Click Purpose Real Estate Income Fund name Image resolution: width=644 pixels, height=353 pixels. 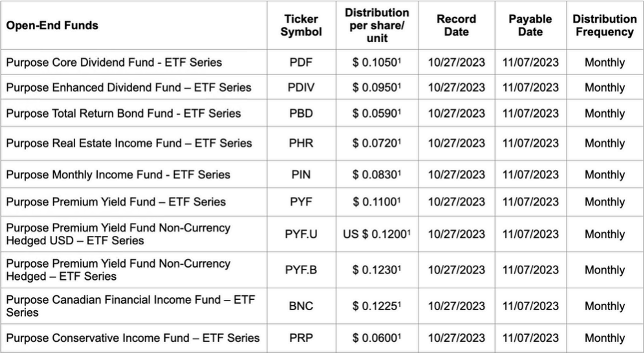pos(129,143)
